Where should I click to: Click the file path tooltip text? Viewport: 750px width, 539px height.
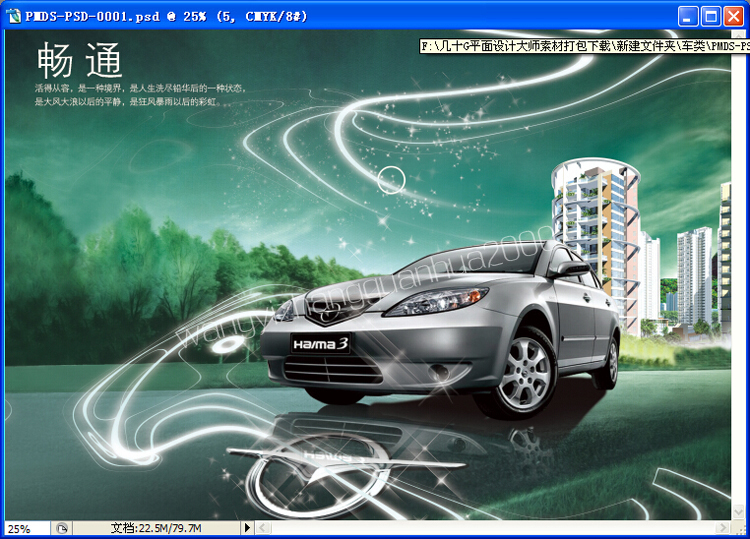click(585, 46)
